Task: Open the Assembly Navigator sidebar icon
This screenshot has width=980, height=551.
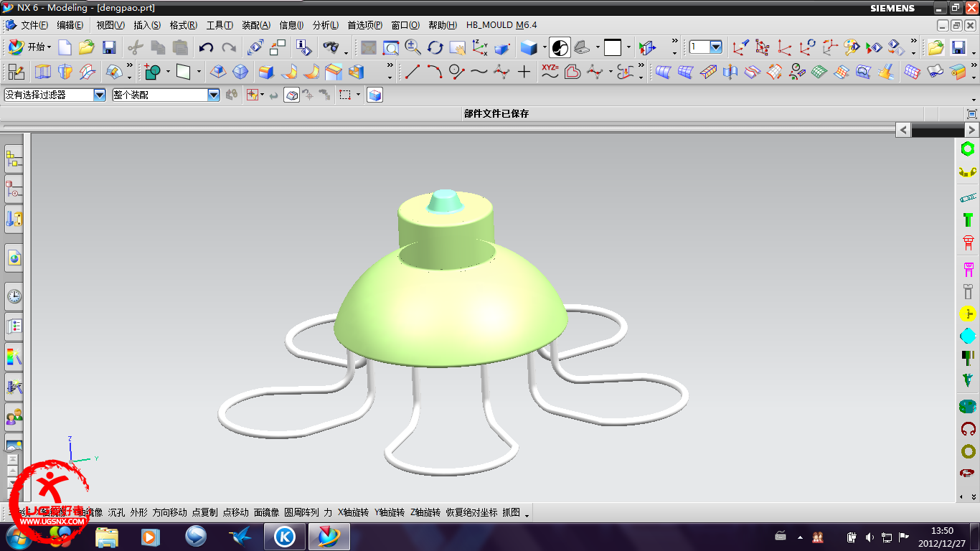Action: (x=14, y=160)
